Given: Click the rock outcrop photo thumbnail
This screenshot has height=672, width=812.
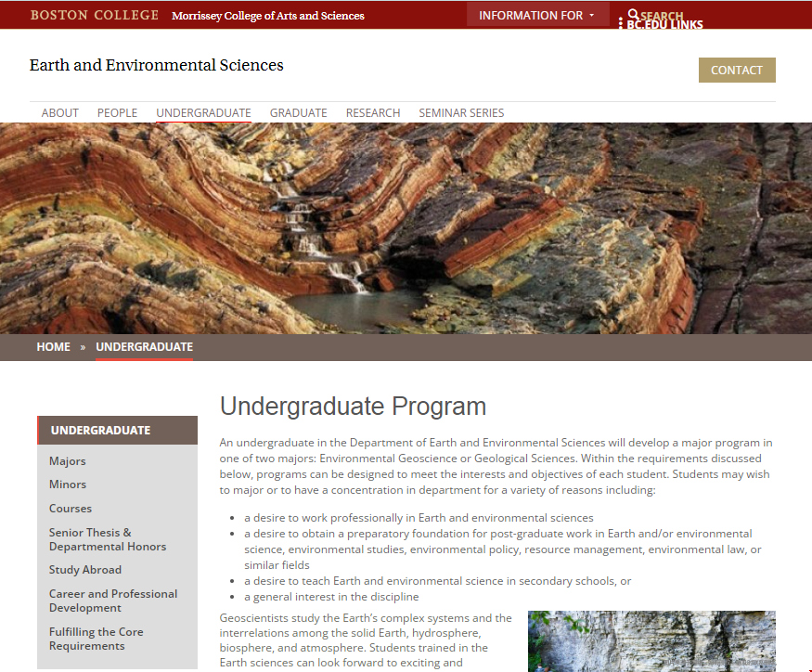Looking at the screenshot, I should tap(651, 640).
